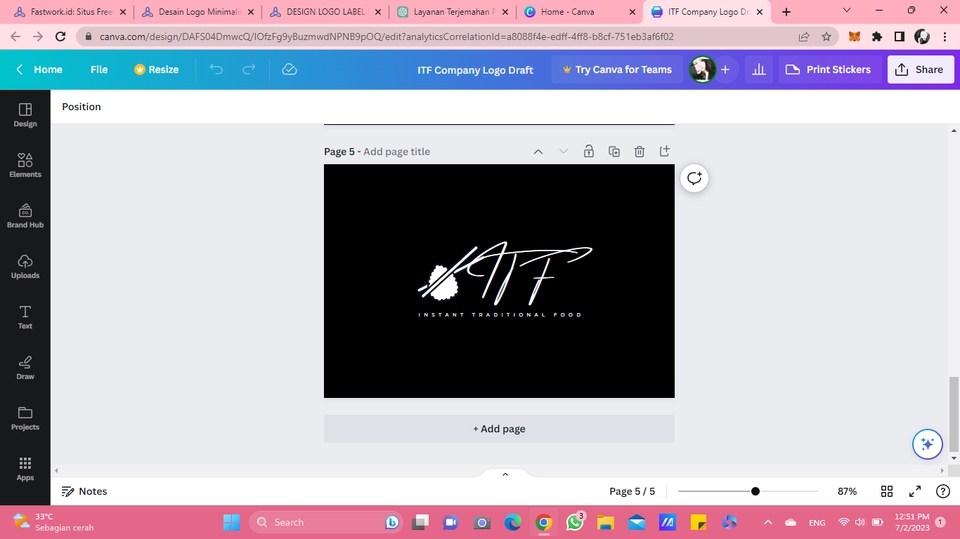960x539 pixels.
Task: Open grid view of pages
Action: pyautogui.click(x=887, y=491)
